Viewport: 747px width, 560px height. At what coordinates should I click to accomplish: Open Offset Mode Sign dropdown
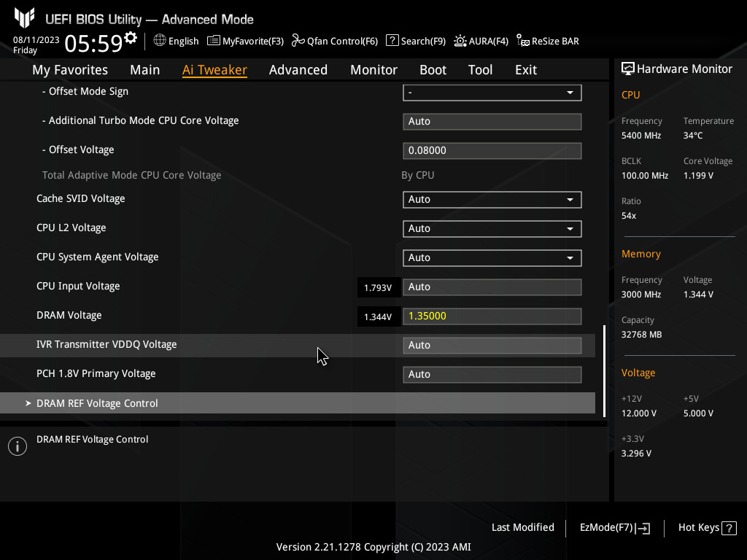492,93
